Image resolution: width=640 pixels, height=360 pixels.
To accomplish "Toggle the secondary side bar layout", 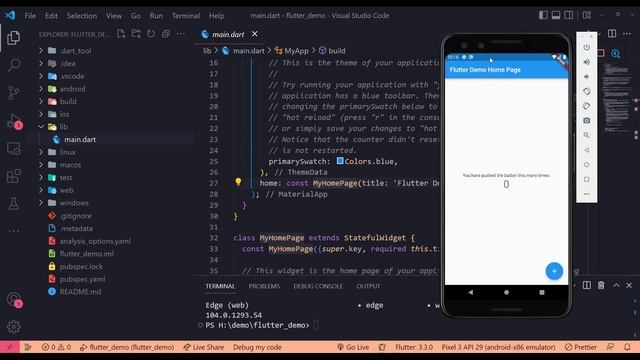I will (569, 15).
